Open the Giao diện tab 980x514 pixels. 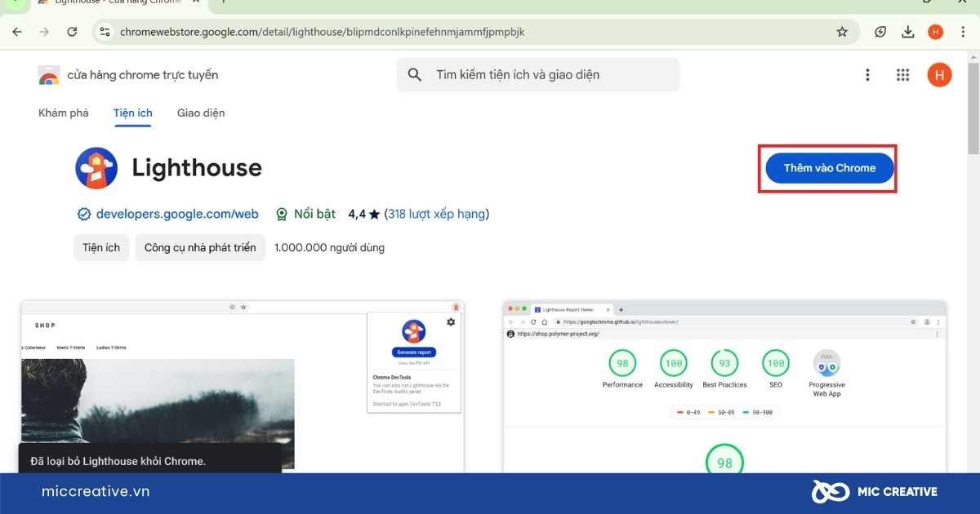(201, 113)
